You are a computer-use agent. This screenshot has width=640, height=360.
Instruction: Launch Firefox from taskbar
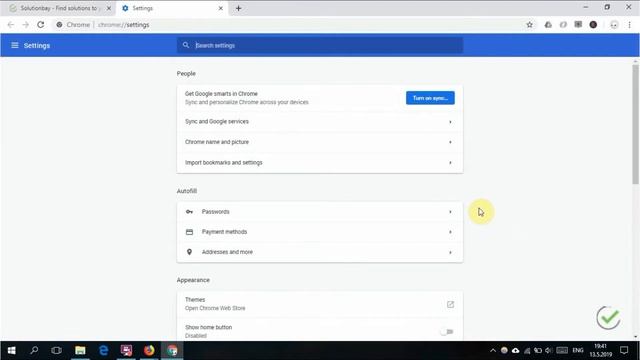149,350
